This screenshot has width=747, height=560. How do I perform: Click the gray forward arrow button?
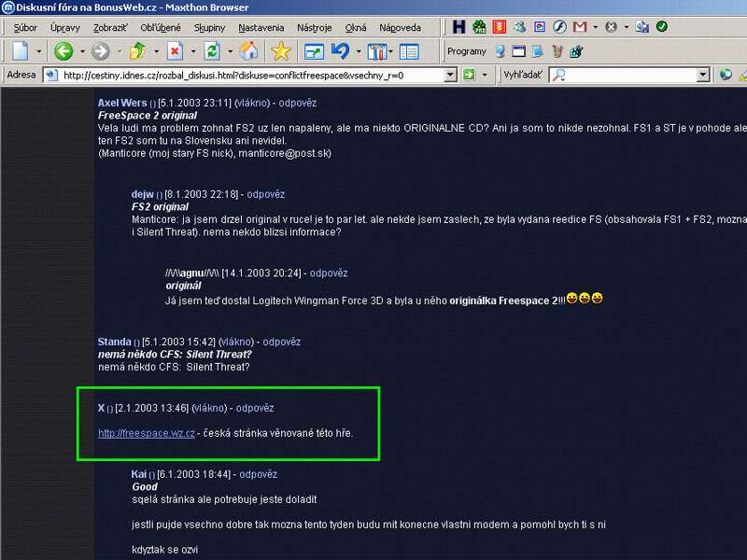101,51
